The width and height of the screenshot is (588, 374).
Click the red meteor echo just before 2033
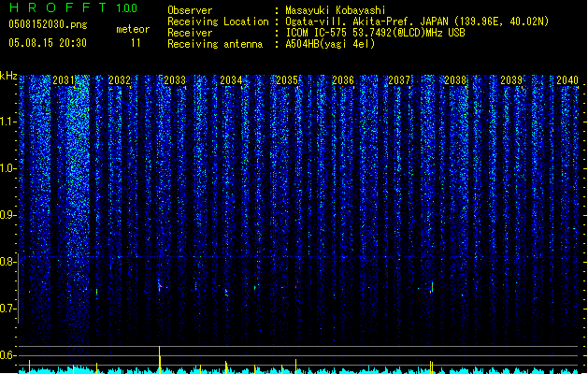[159, 287]
